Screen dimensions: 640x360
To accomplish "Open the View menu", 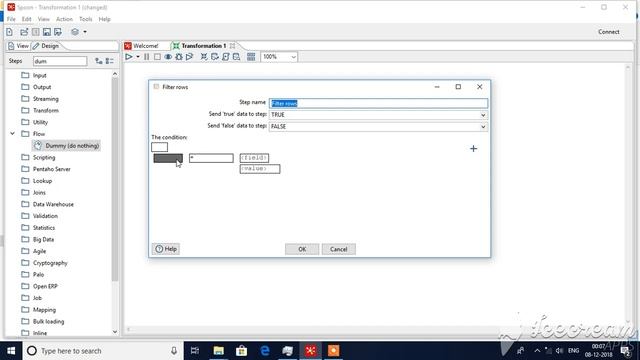I will (44, 19).
